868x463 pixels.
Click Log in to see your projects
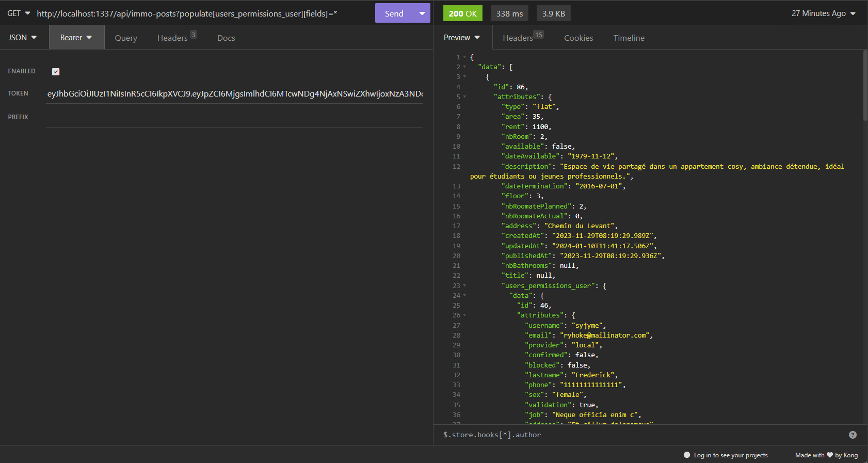click(730, 455)
